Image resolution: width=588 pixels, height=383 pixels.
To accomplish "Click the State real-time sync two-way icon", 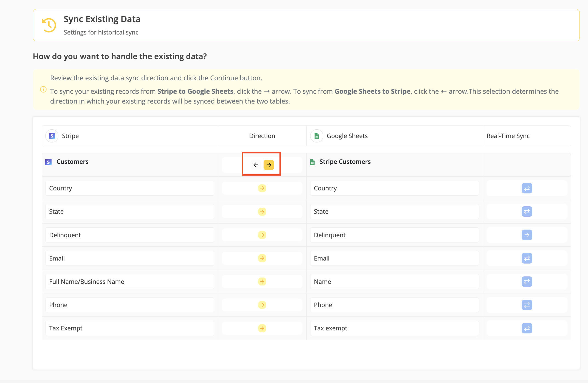I will pos(527,211).
